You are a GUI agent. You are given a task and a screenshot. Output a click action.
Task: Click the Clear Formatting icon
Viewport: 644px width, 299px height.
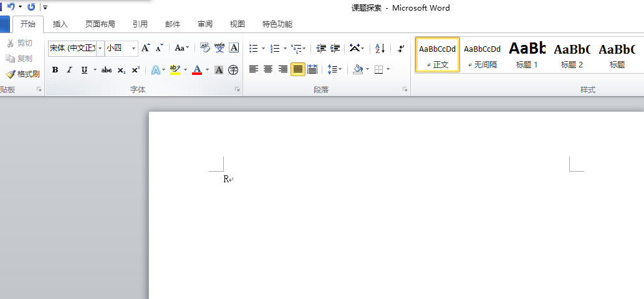205,47
